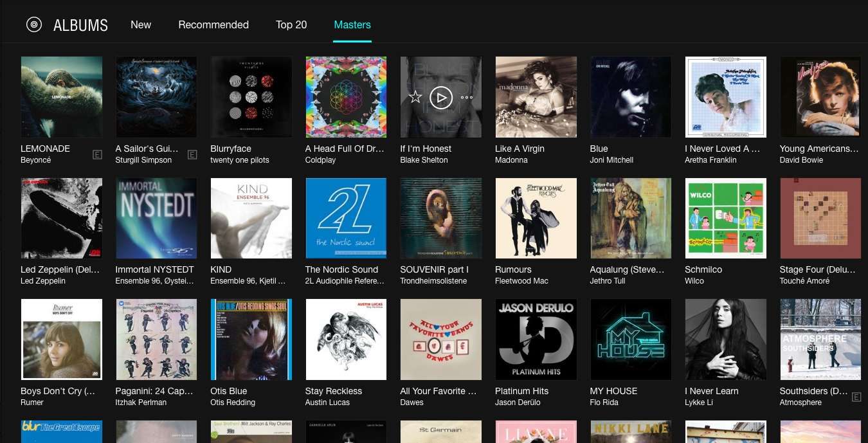Viewport: 868px width, 443px height.
Task: Play the If I'm Honest album
Action: [x=441, y=97]
